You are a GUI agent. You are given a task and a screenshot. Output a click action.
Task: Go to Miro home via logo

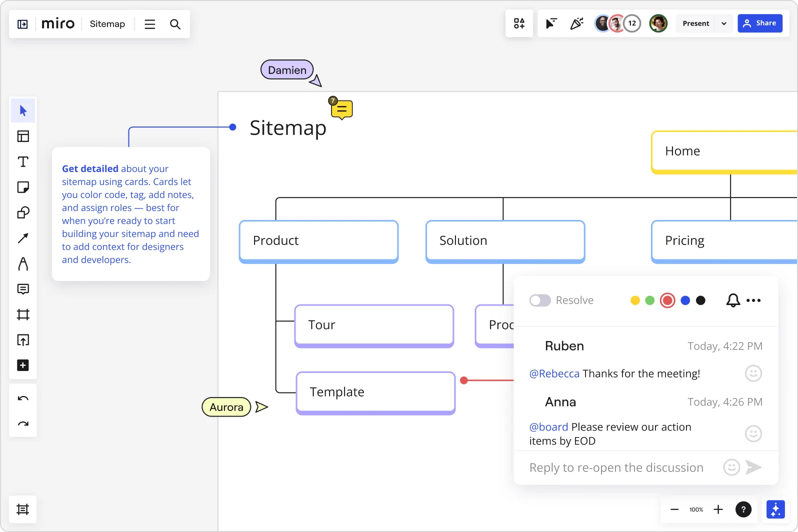pyautogui.click(x=58, y=23)
